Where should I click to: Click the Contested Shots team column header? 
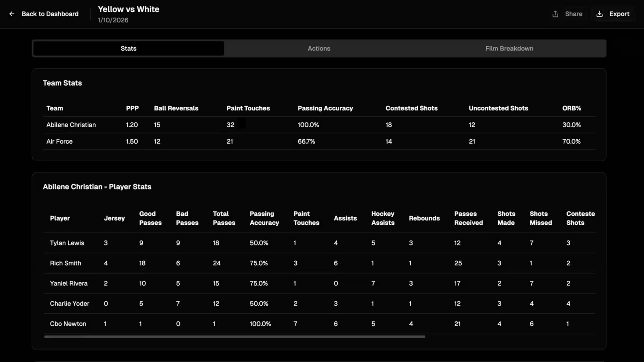tap(412, 108)
